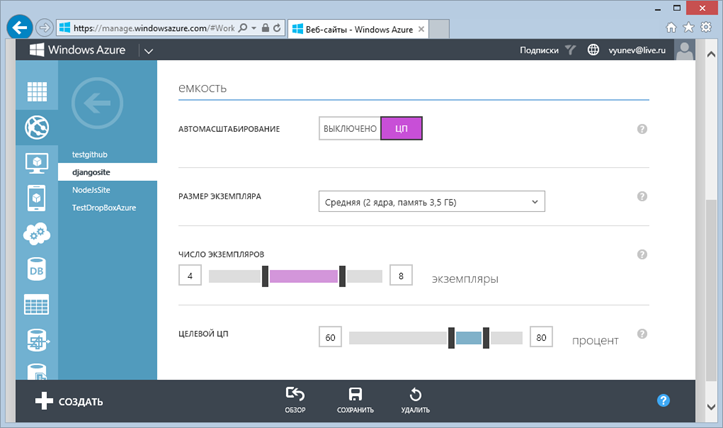This screenshot has width=723, height=428.
Task: Click help icon next to Размер экземпляра
Action: (x=642, y=196)
